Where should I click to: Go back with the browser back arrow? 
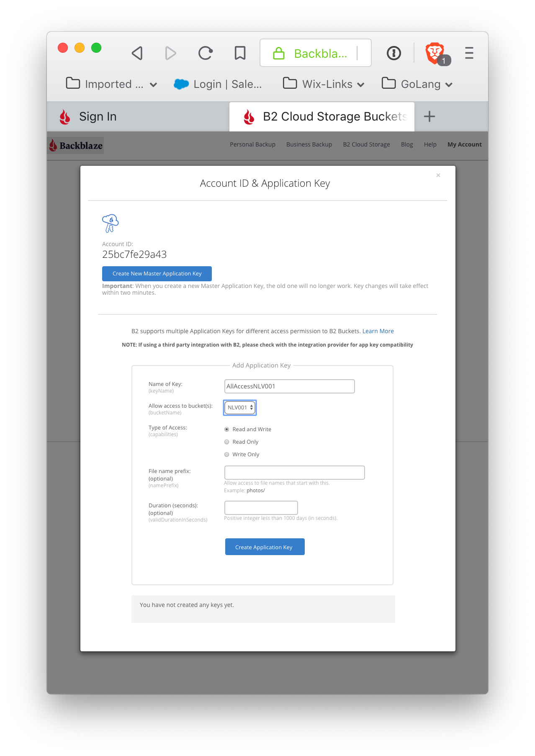(137, 53)
